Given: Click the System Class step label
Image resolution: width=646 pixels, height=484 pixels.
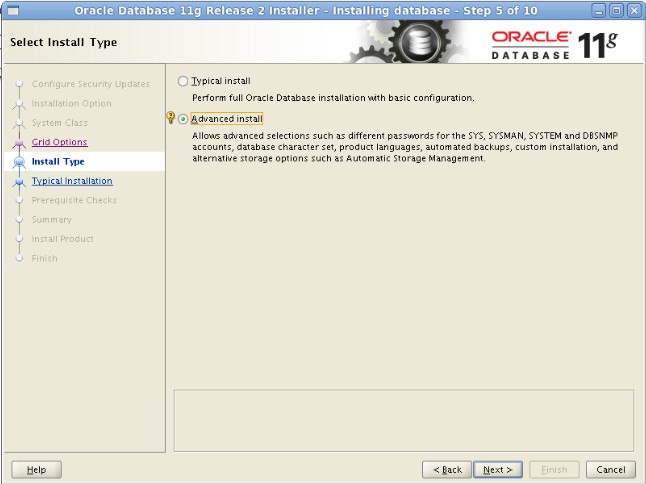Looking at the screenshot, I should click(60, 123).
